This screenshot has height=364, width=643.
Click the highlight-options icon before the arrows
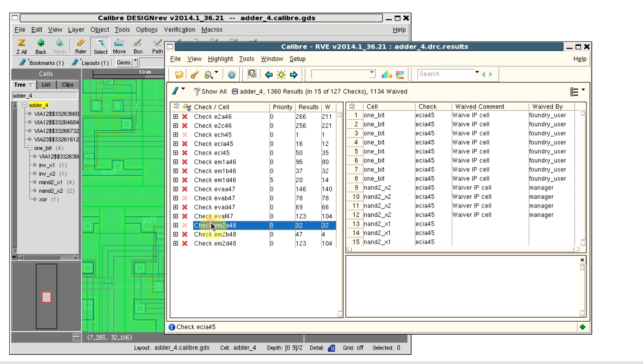[x=252, y=74]
